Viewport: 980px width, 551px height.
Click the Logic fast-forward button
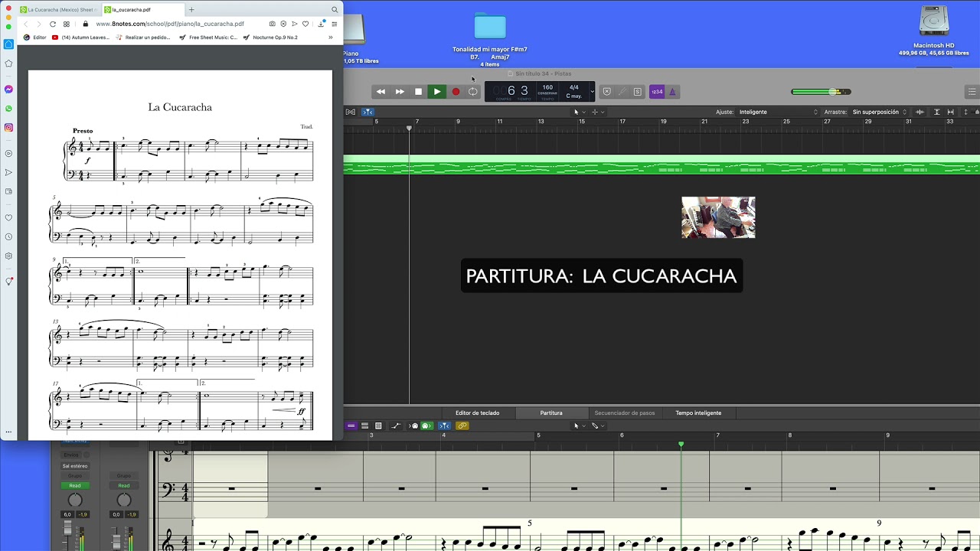(400, 92)
